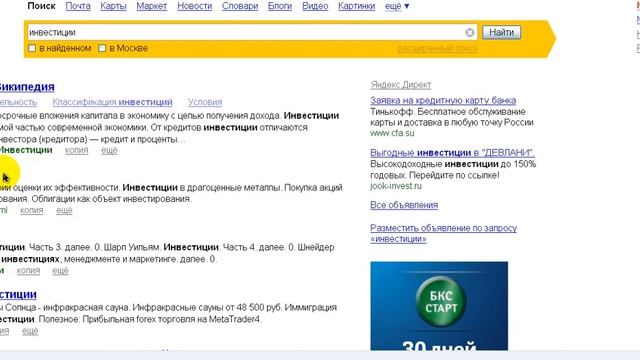
Task: Open the Почта tab
Action: point(78,6)
